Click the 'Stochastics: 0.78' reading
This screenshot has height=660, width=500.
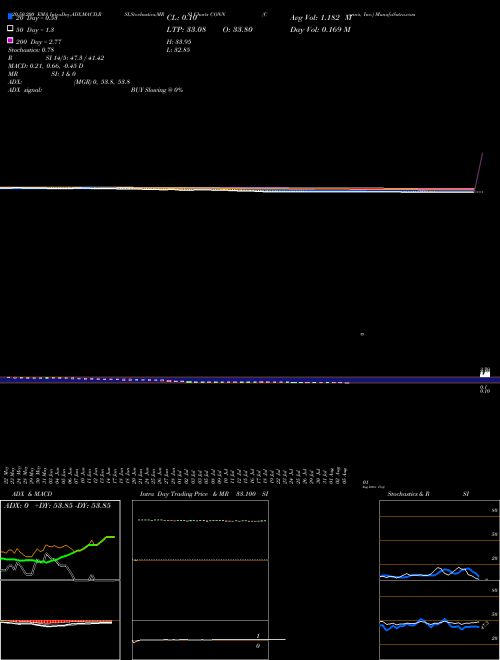(x=31, y=50)
